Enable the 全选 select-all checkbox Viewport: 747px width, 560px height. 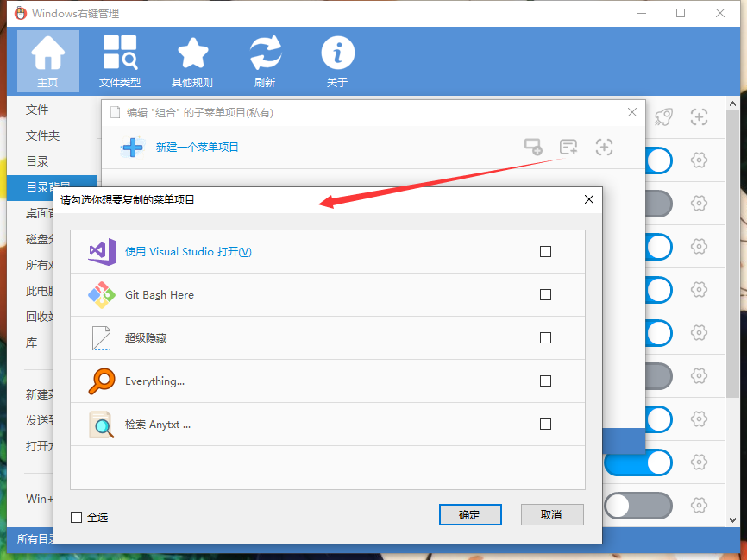click(x=75, y=515)
